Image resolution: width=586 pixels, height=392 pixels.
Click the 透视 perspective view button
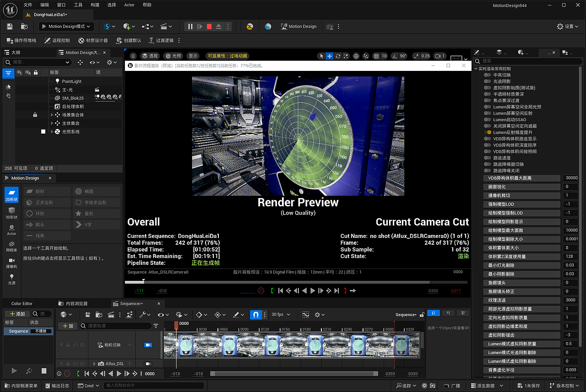149,56
